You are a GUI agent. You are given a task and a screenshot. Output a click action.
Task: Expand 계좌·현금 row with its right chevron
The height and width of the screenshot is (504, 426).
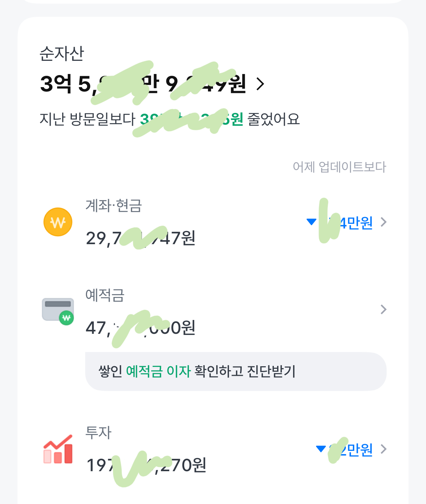point(383,222)
